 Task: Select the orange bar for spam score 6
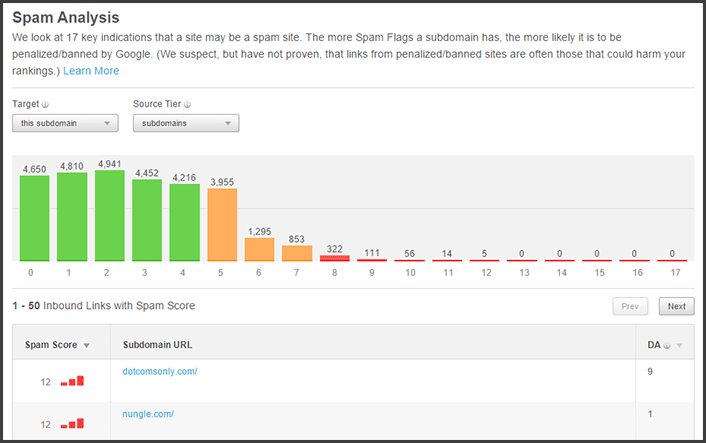tap(259, 249)
